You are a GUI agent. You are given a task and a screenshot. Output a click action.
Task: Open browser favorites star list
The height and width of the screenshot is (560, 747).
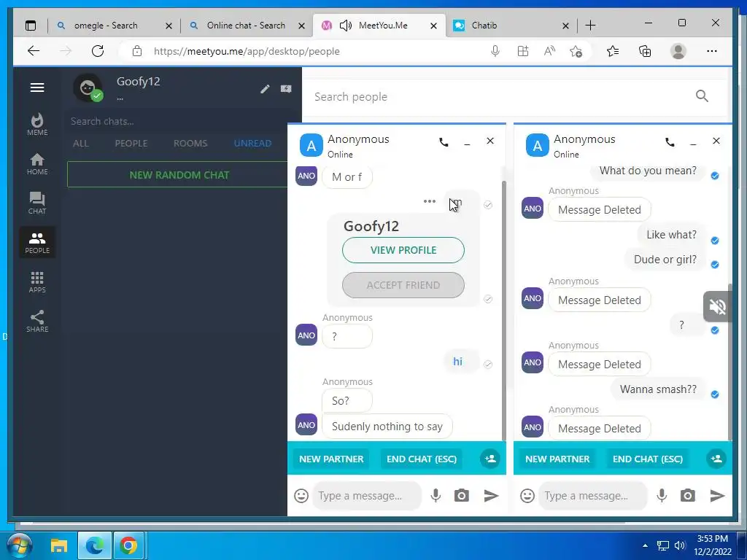tap(613, 51)
